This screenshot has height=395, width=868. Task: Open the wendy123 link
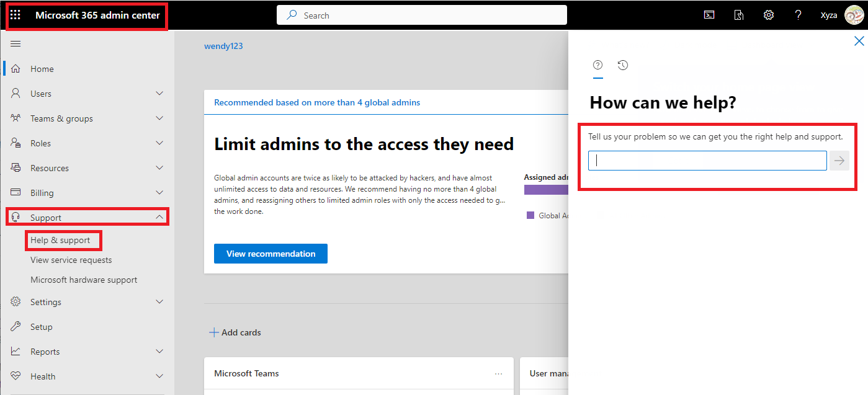click(223, 45)
